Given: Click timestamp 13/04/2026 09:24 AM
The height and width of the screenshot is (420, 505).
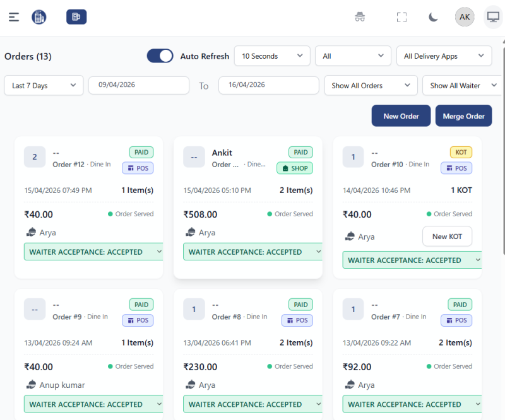Looking at the screenshot, I should (x=58, y=343).
